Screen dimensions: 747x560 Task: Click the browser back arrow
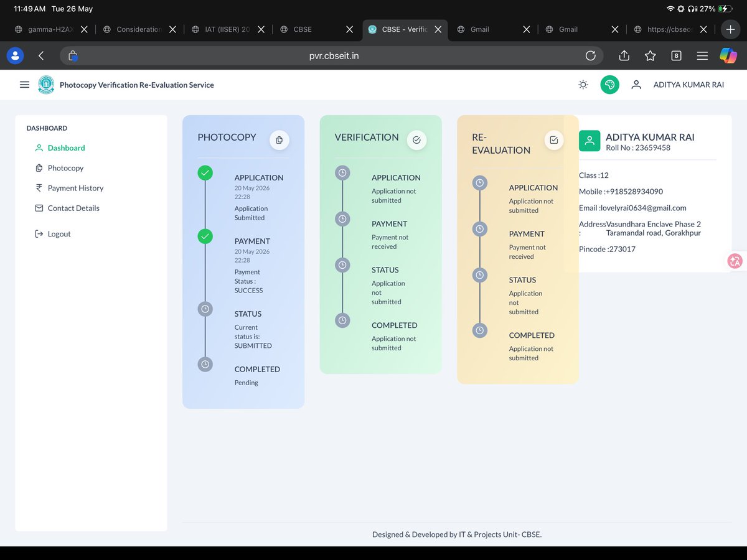pyautogui.click(x=41, y=55)
